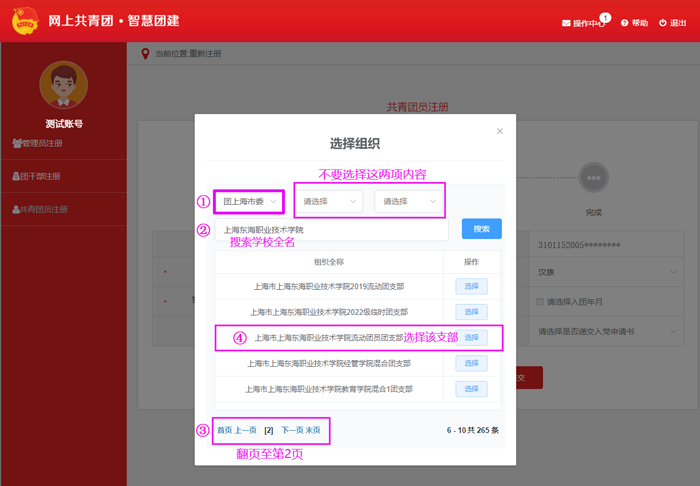Viewport: 700px width, 486px height.
Task: Close the 选择组织 dialog
Action: click(x=500, y=131)
